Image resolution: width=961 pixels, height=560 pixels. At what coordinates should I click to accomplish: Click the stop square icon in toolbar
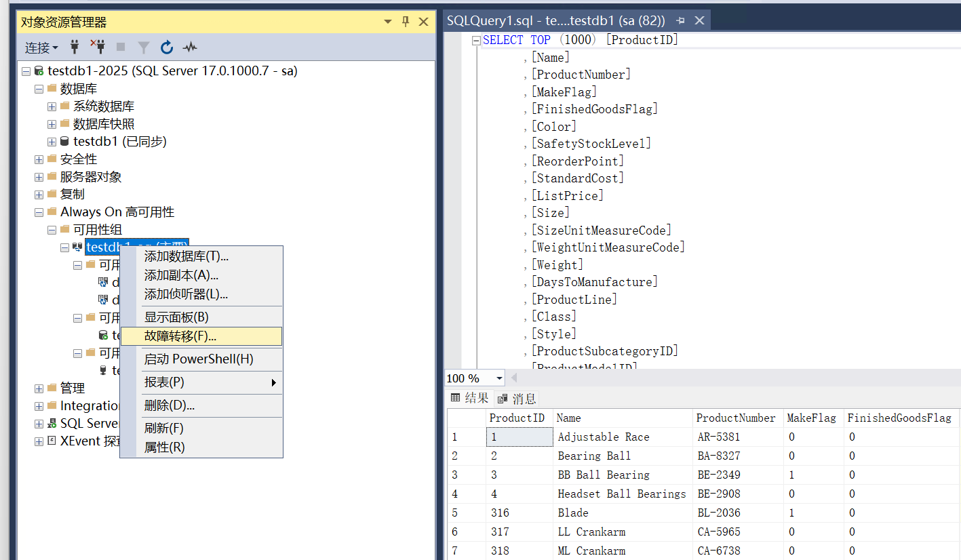point(121,47)
